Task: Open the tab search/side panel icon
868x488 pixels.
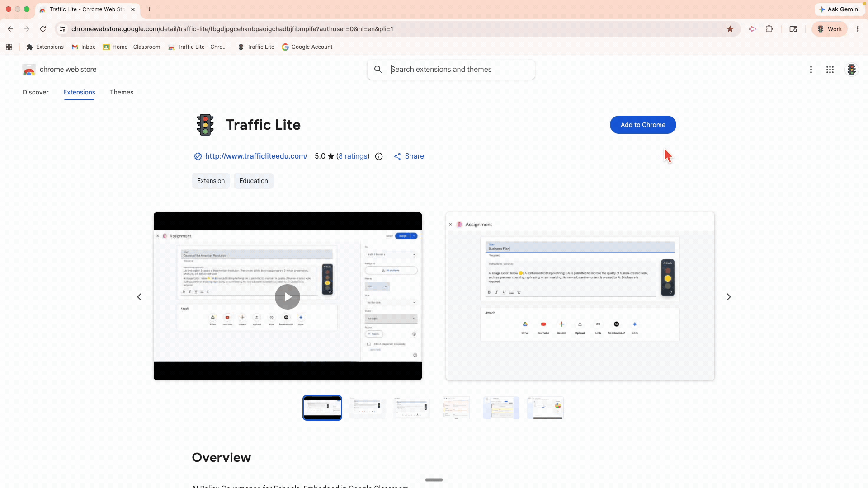Action: [793, 29]
